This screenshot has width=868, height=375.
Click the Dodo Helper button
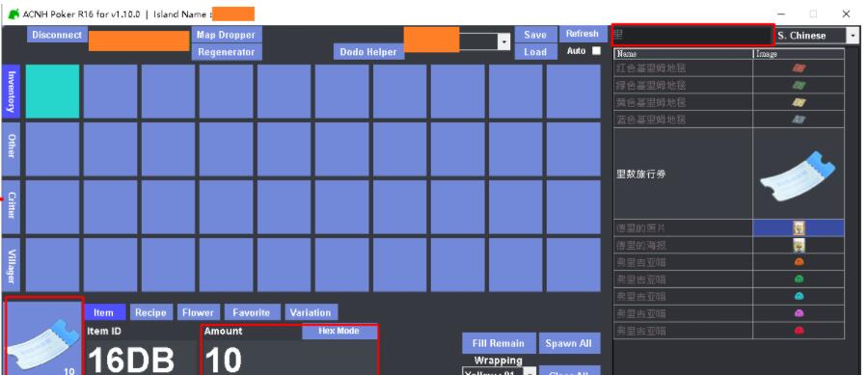(x=368, y=52)
